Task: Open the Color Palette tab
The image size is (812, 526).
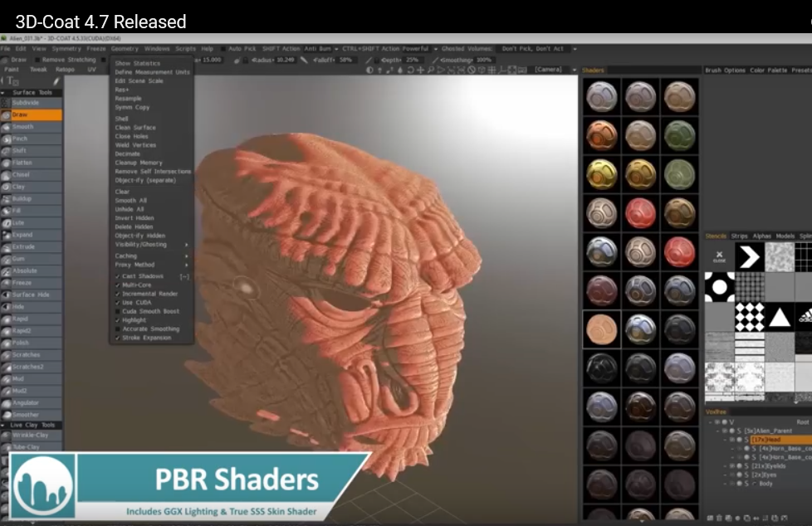Action: click(x=769, y=71)
